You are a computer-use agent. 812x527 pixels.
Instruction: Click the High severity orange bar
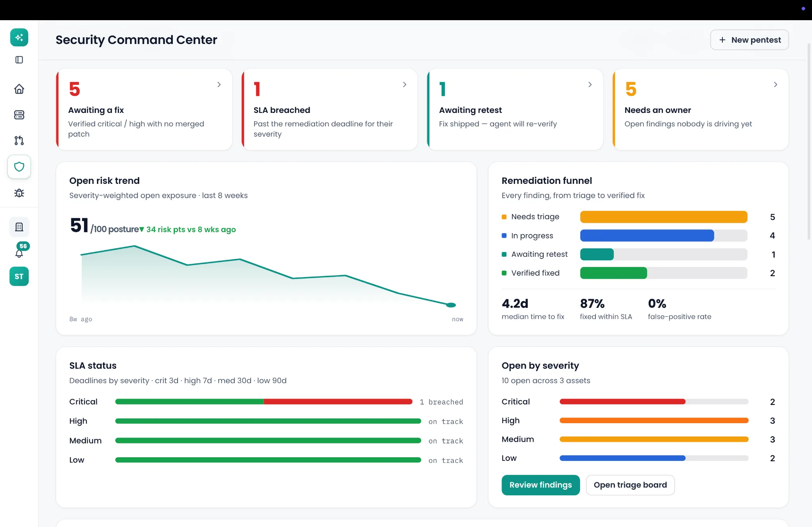coord(654,421)
